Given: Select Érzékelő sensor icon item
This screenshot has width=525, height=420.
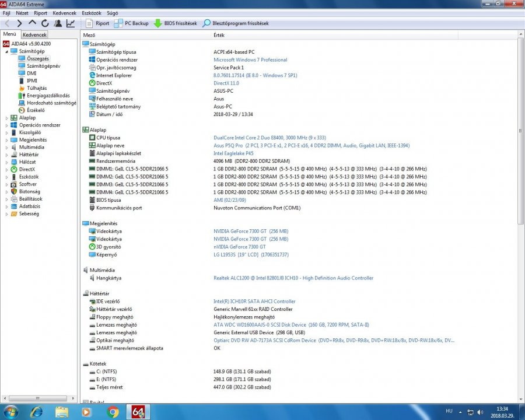Looking at the screenshot, I should [x=22, y=110].
